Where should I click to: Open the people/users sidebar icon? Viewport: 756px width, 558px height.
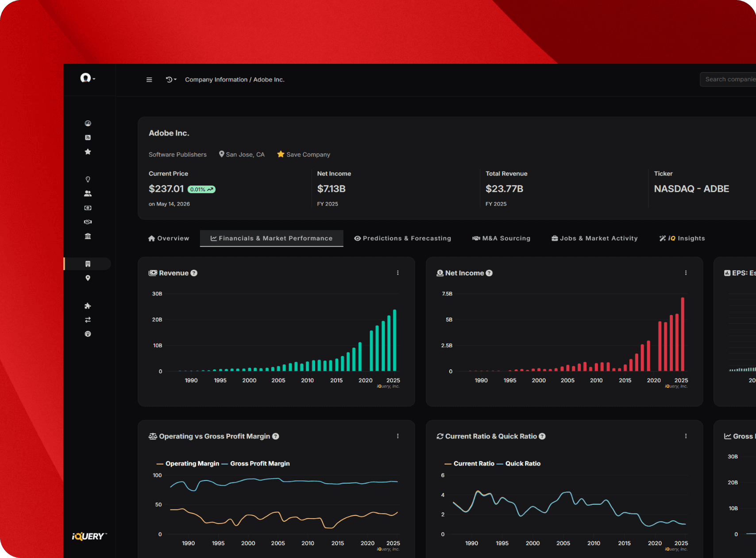88,194
